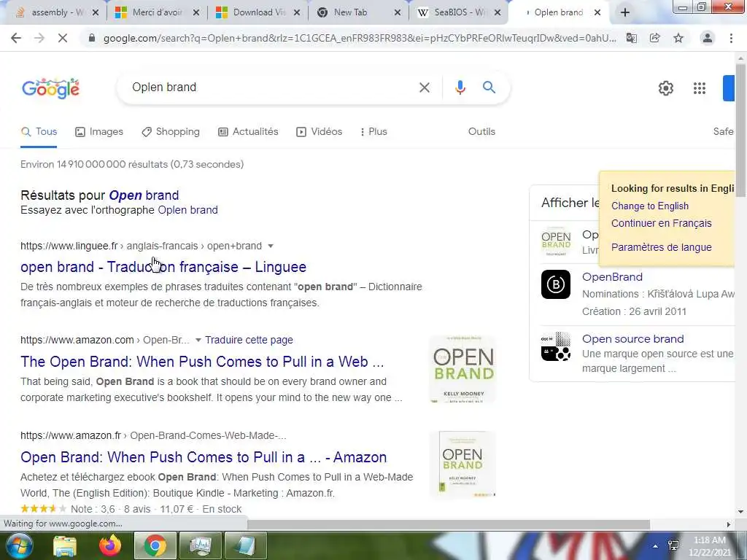Choose 'Change to English'
This screenshot has width=747, height=560.
(x=650, y=206)
